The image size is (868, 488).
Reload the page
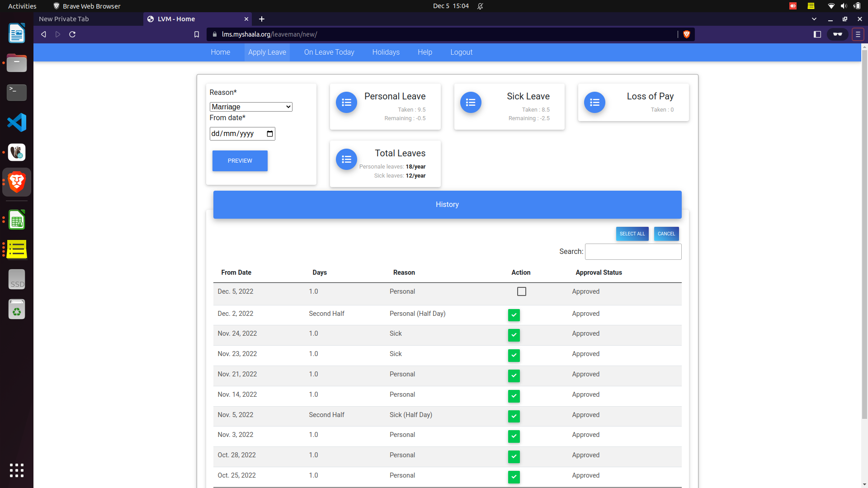[x=72, y=34]
